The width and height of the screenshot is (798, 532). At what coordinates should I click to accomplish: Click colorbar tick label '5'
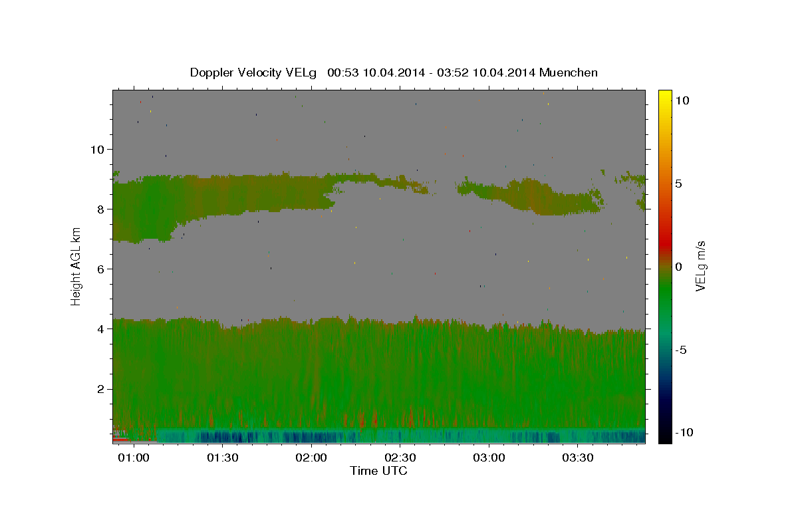680,184
